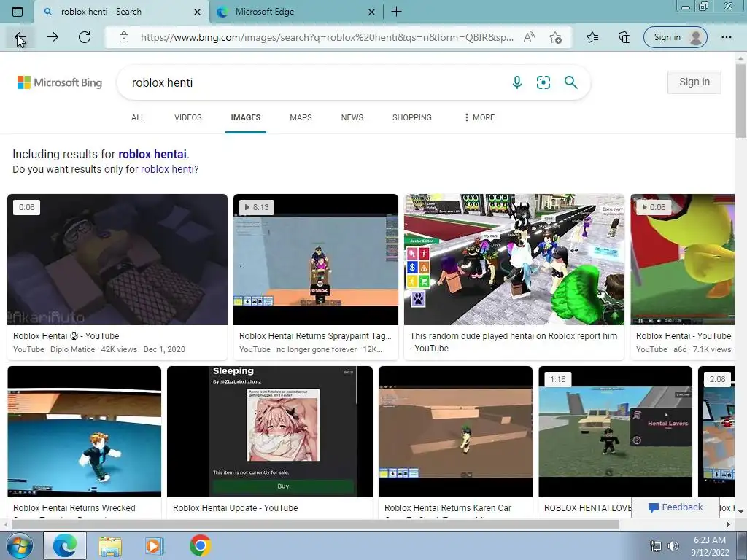Click the horizontal scrollbar thumb
This screenshot has height=560, width=747.
315,525
